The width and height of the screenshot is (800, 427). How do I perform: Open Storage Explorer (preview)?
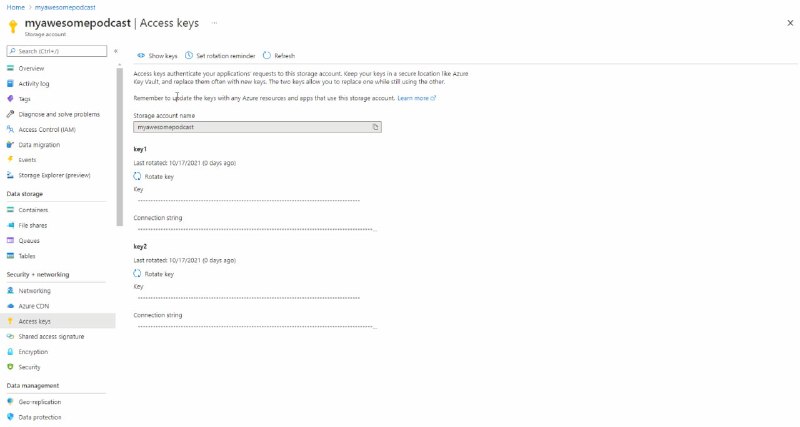pyautogui.click(x=54, y=175)
